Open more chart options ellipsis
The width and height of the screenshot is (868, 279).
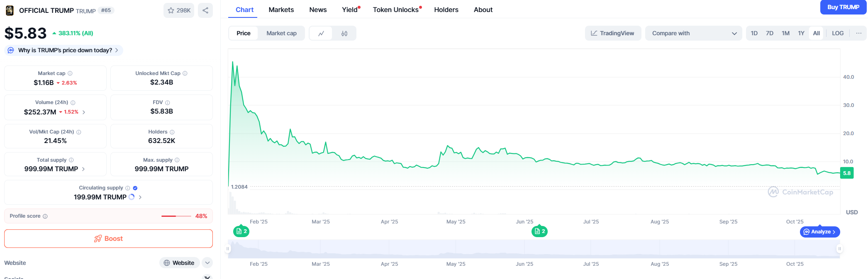858,34
